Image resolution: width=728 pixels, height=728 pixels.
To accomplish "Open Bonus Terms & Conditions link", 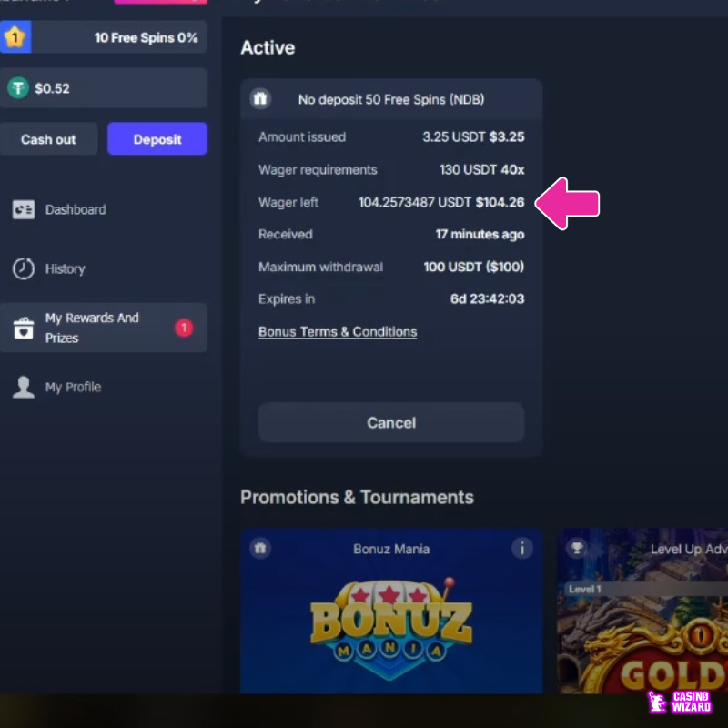I will coord(338,331).
